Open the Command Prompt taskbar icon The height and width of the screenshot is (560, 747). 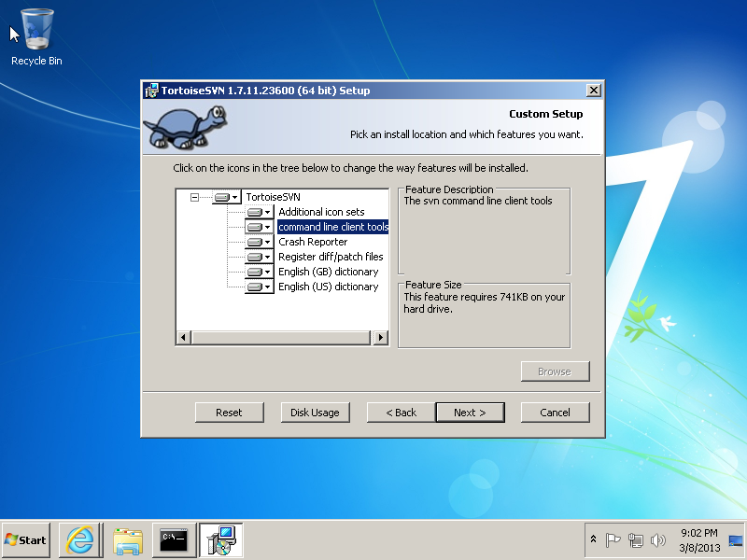(x=174, y=540)
